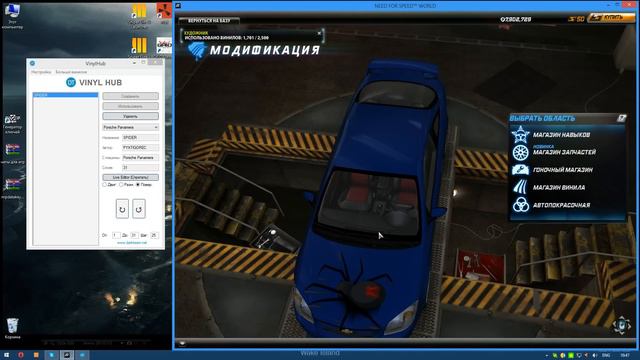The image size is (640, 360).
Task: Select the middle radio option under Live Editor
Action: tap(121, 185)
